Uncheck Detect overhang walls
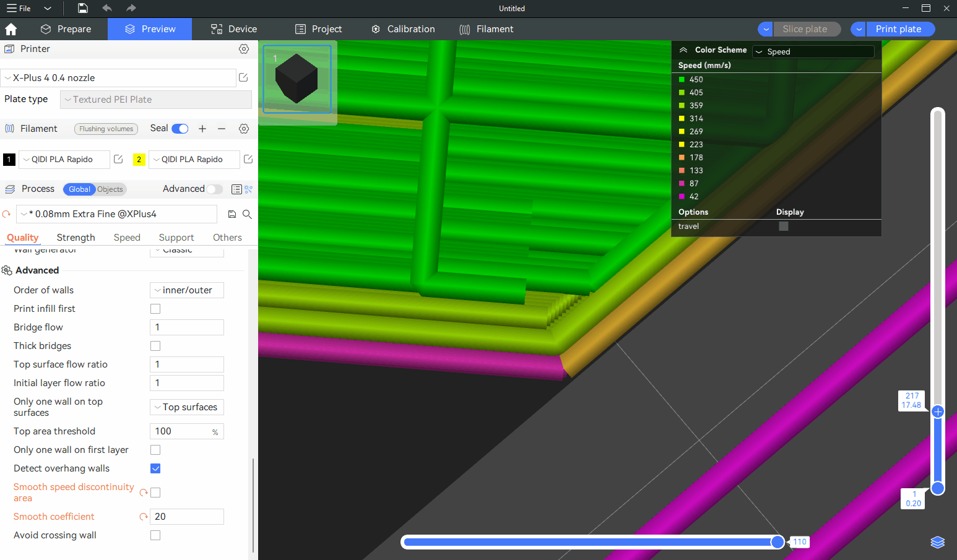957x560 pixels. (x=155, y=468)
